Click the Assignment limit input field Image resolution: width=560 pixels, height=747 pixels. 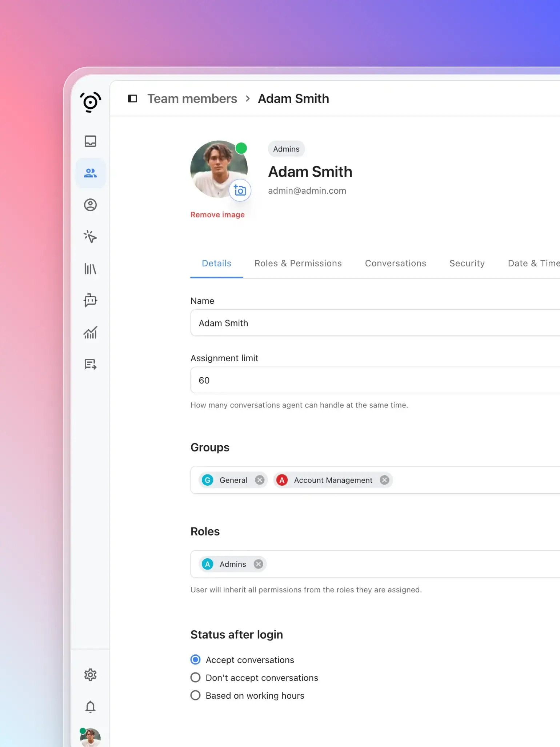(x=375, y=380)
